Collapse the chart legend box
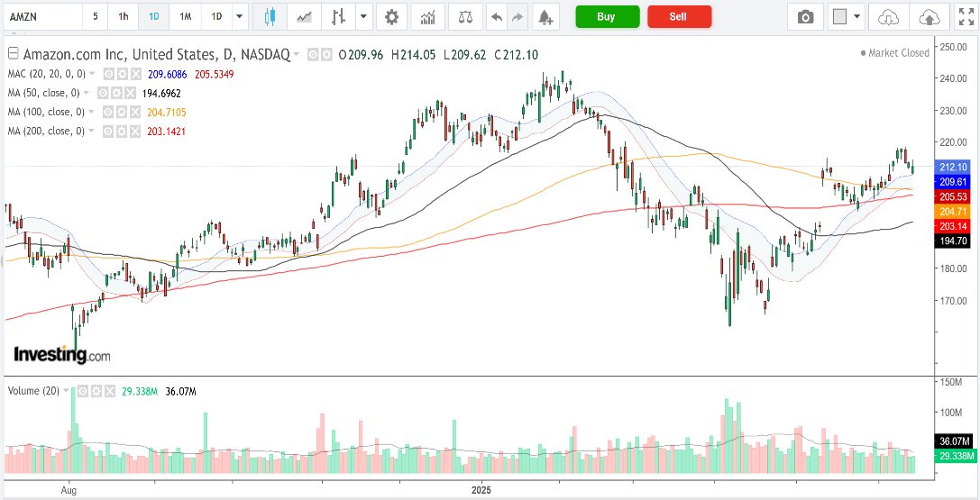Viewport: 980px width, 500px height. (13, 54)
